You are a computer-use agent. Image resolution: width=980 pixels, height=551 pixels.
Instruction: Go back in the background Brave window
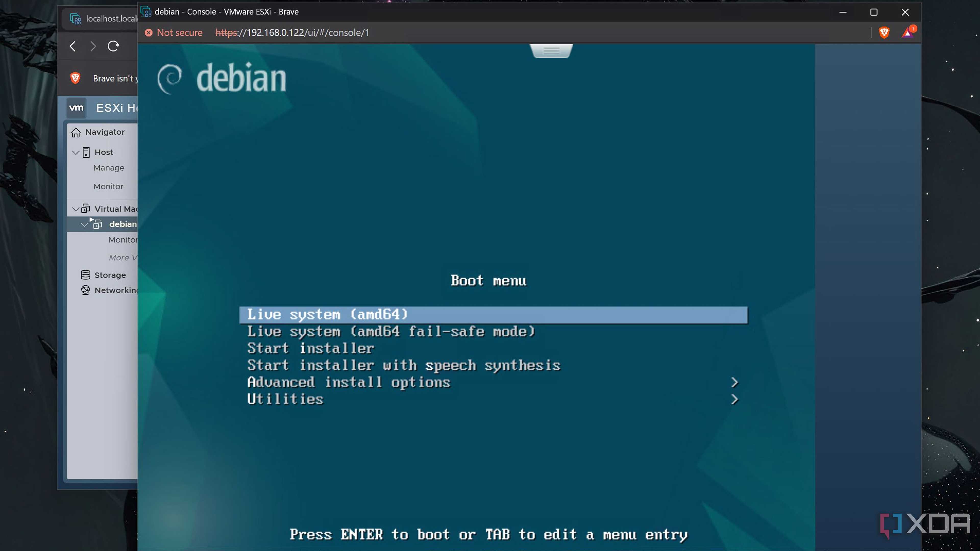click(73, 46)
